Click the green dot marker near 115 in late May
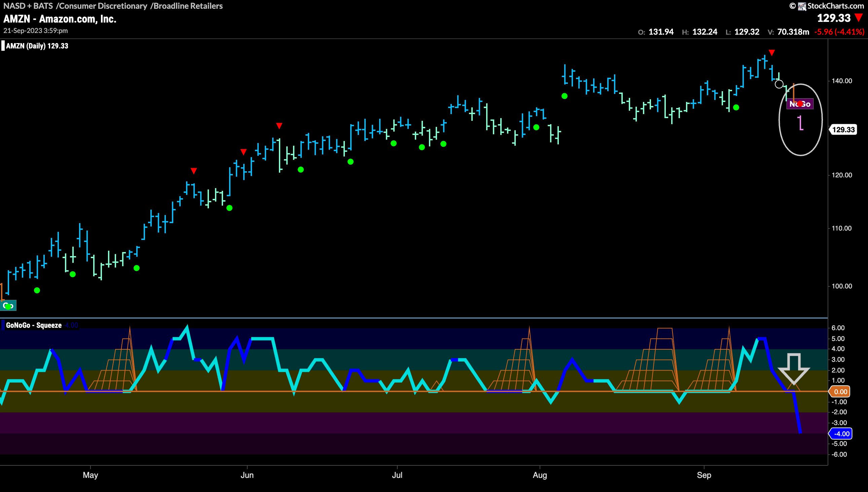The height and width of the screenshot is (492, 868). pos(229,208)
